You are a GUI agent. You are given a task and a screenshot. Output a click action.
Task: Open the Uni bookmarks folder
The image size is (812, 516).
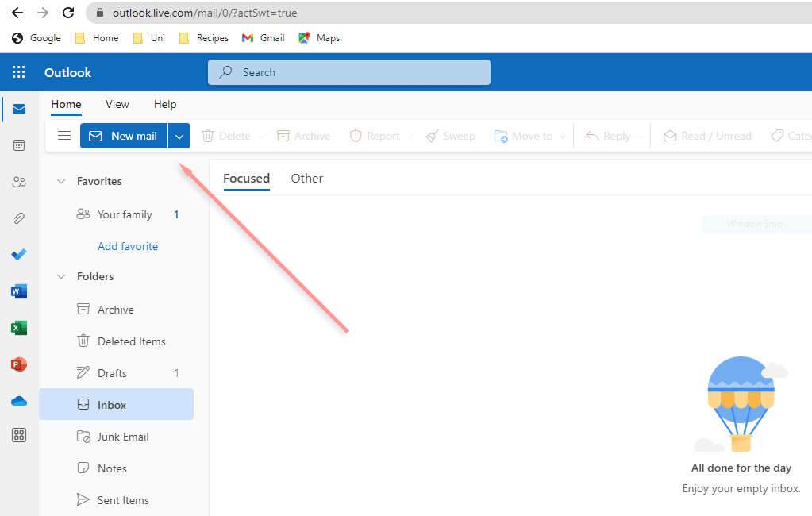point(149,38)
